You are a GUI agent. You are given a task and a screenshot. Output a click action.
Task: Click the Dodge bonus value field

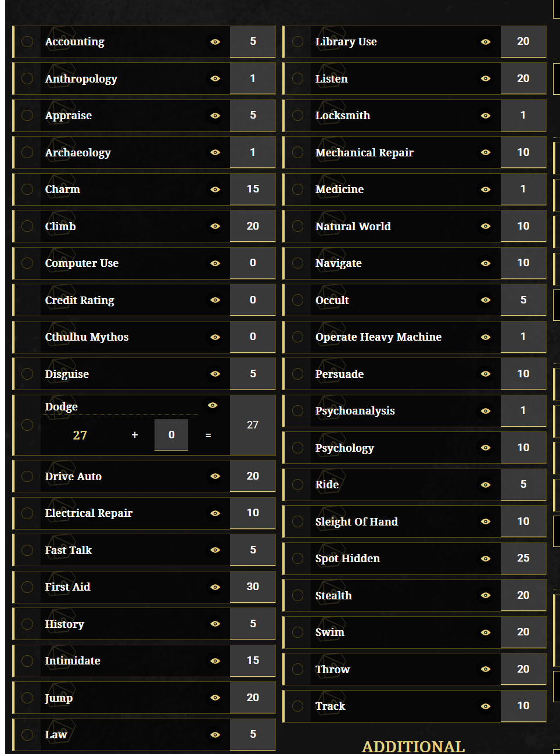(x=171, y=435)
